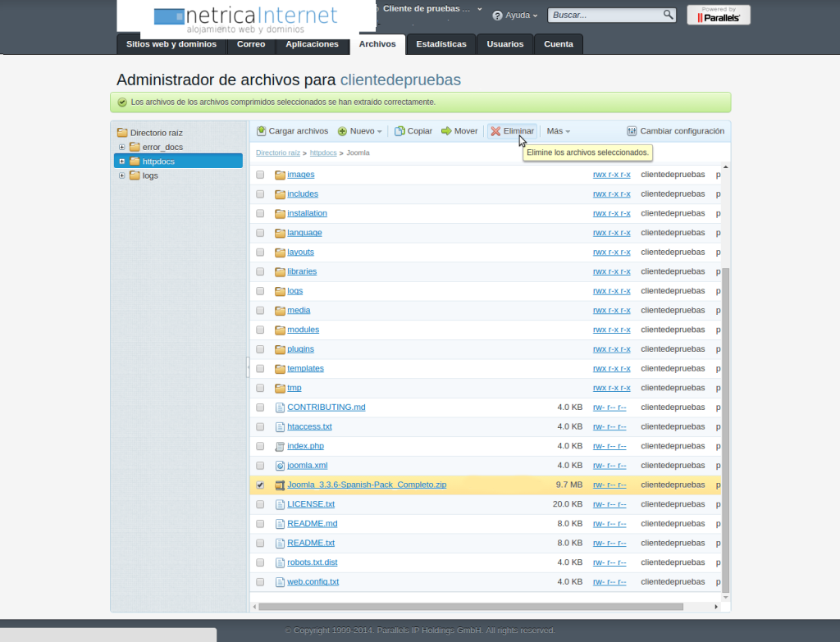The height and width of the screenshot is (642, 840).
Task: Click the Mover green arrow icon
Action: 446,131
